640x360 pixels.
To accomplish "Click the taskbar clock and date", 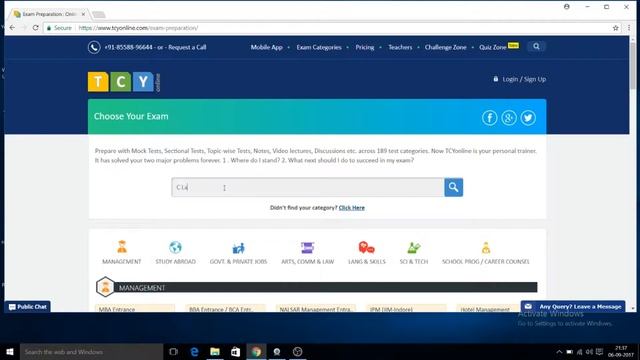I will tap(621, 351).
